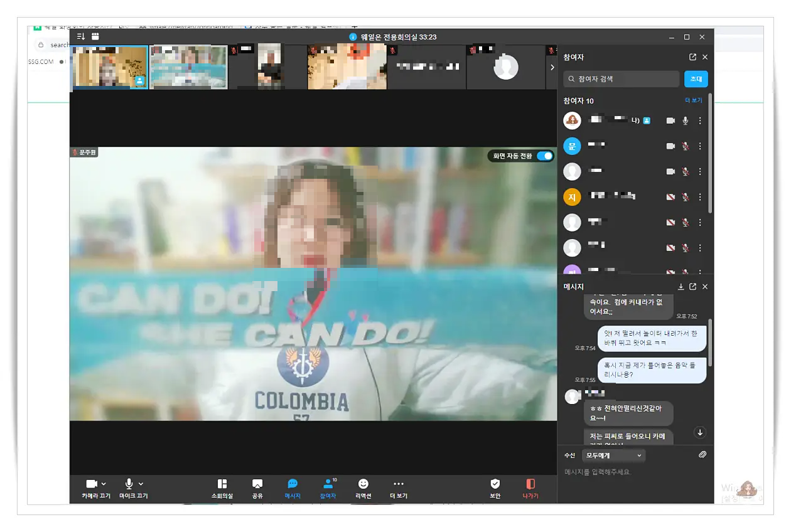Click browser address search field behind meeting window
Viewport: 791px width, 532px height.
[53, 45]
